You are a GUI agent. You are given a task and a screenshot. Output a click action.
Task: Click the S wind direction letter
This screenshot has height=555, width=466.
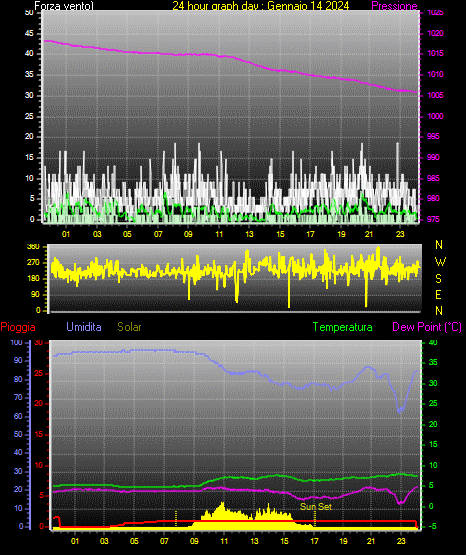[438, 279]
